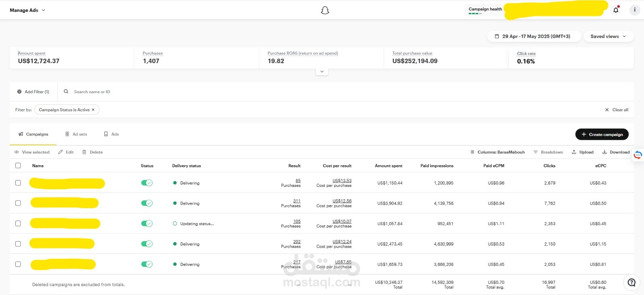This screenshot has height=295, width=644.
Task: Expand the Saved views dropdown
Action: [608, 36]
